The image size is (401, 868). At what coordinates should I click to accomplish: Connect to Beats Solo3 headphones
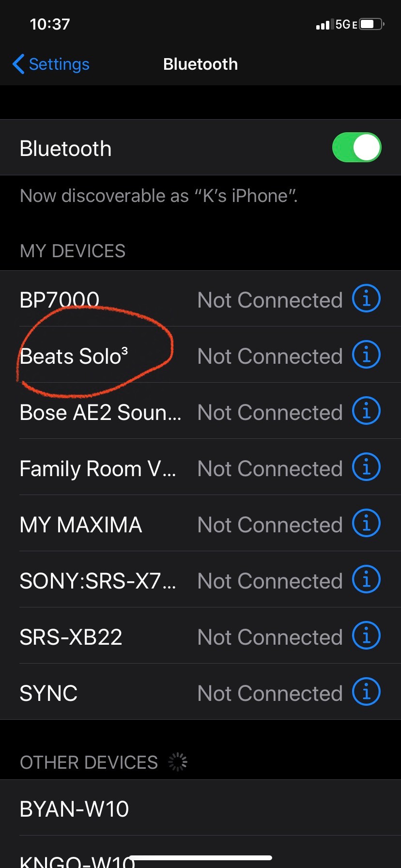(74, 356)
